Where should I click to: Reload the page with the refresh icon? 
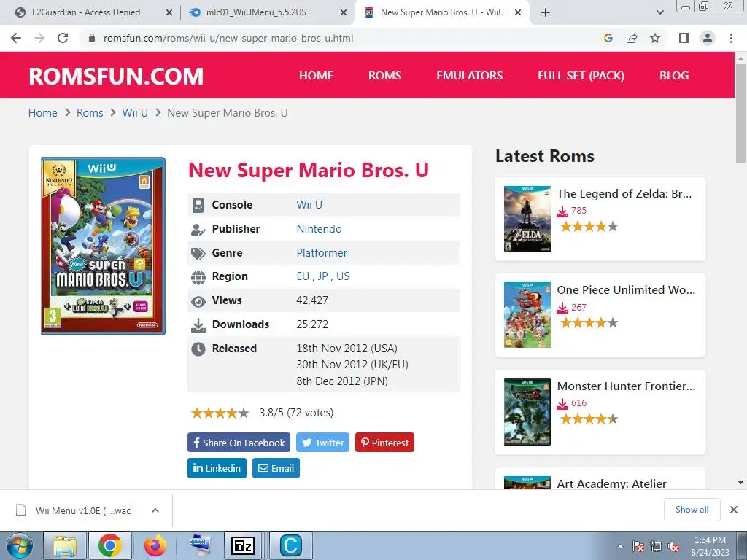pyautogui.click(x=63, y=38)
